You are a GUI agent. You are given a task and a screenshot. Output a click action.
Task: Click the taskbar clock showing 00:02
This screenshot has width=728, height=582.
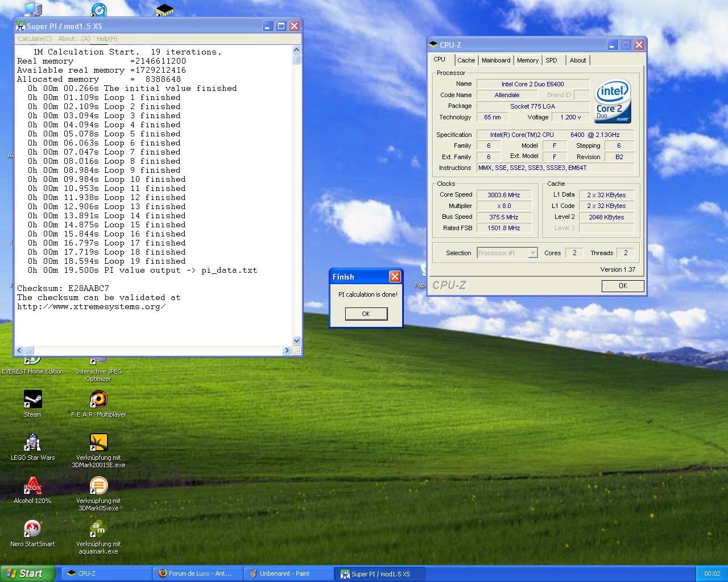coord(712,573)
